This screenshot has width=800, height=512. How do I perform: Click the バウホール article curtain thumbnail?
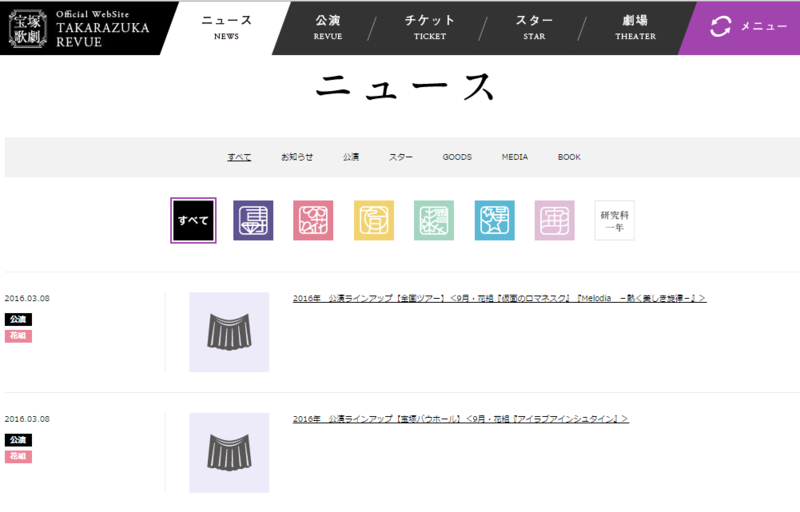(229, 453)
